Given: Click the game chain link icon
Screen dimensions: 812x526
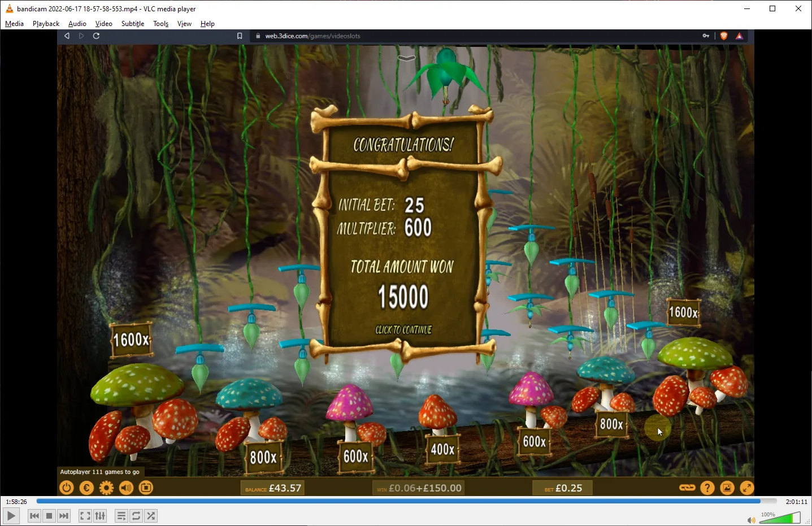Looking at the screenshot, I should (x=687, y=488).
